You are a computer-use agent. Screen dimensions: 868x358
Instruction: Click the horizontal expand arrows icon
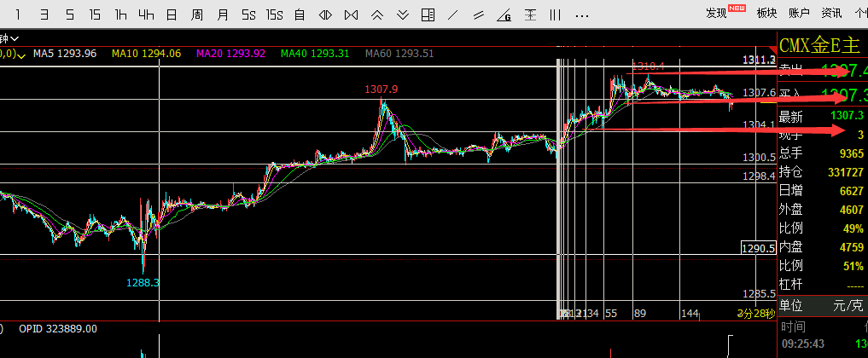coord(325,14)
